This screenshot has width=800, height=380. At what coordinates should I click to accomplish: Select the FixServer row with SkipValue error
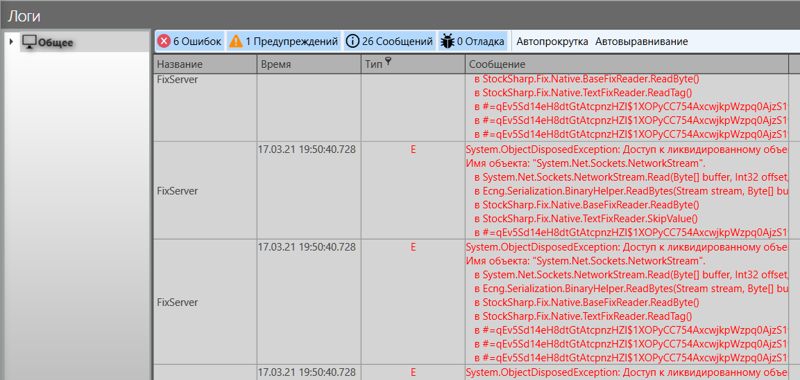[470, 190]
